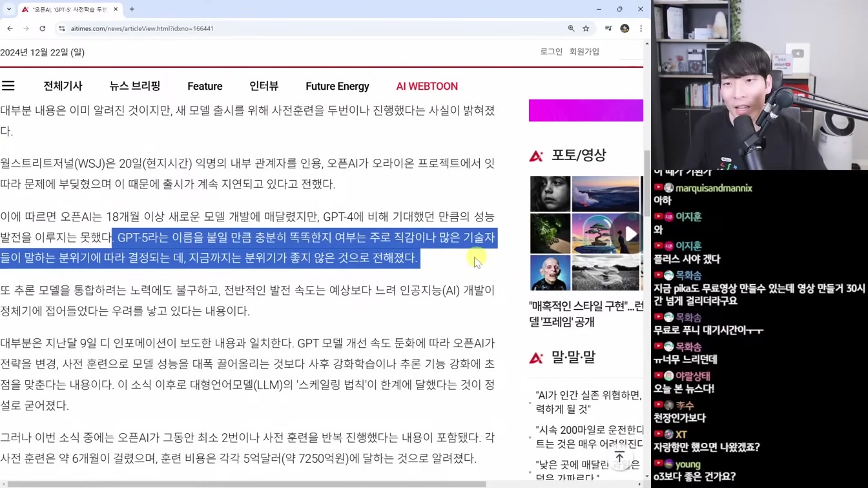This screenshot has width=868, height=488.
Task: Bookmark this page with the star icon
Action: point(586,28)
